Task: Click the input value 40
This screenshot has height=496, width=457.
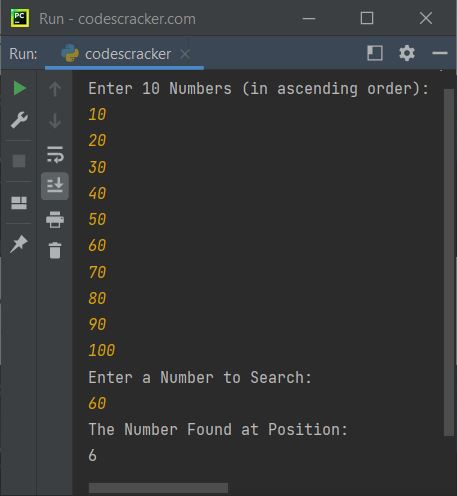Action: point(97,193)
